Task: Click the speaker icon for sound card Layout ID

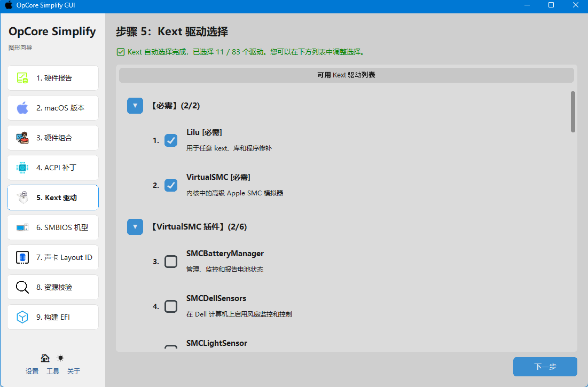Action: [22, 257]
